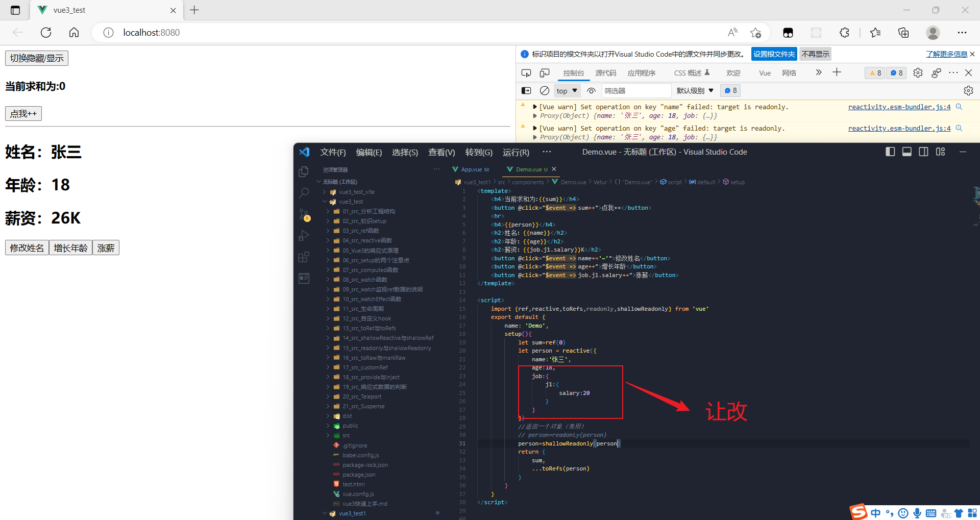Click the 增长年龄 button
980x520 pixels.
71,247
